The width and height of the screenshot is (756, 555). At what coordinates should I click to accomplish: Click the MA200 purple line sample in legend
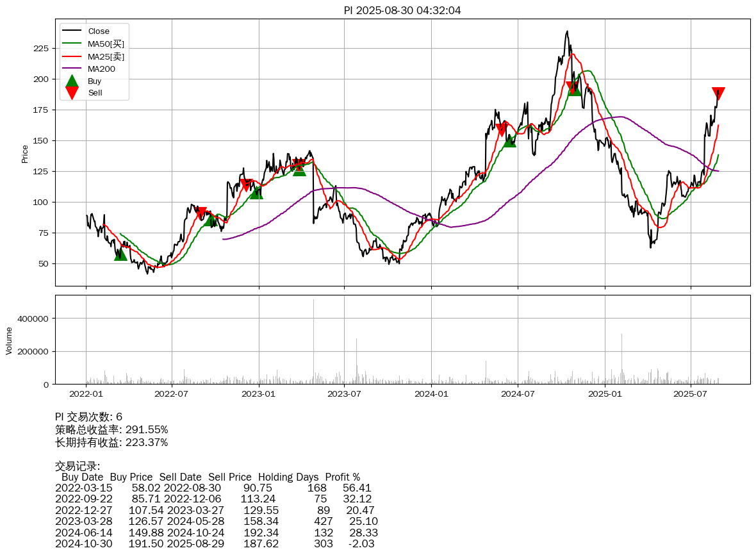tap(72, 69)
